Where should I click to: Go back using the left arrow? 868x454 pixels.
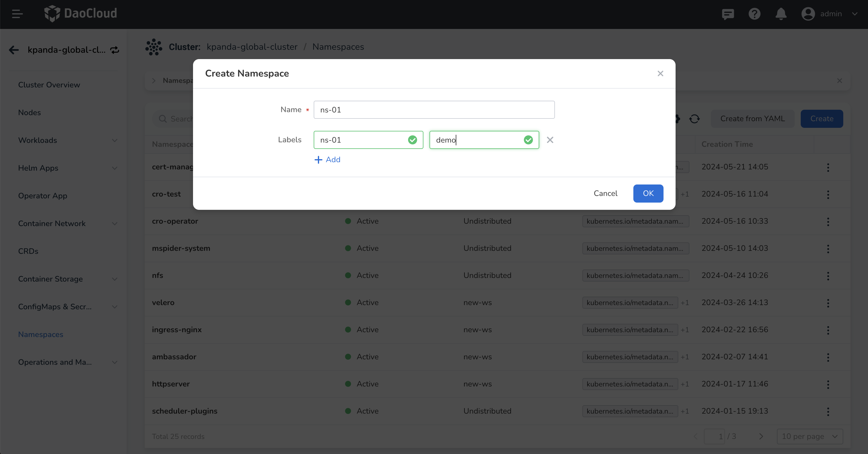(x=14, y=50)
